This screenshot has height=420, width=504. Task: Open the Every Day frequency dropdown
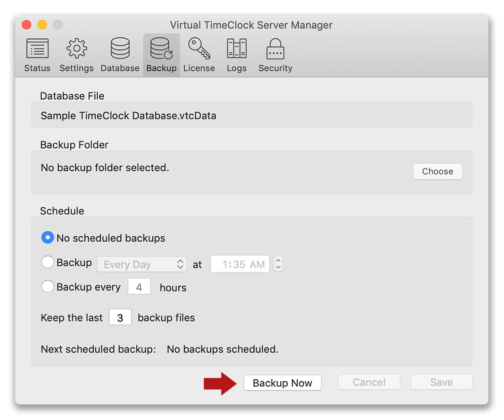[141, 264]
